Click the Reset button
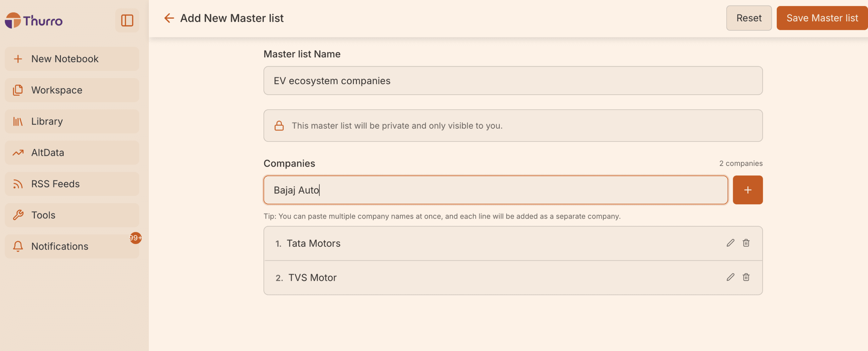The image size is (868, 351). (x=749, y=18)
